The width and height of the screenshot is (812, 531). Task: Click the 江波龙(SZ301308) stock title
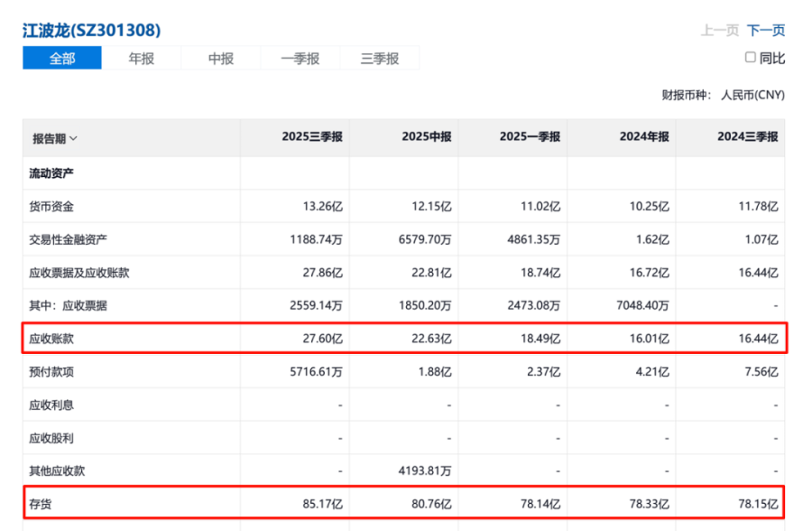[x=91, y=30]
